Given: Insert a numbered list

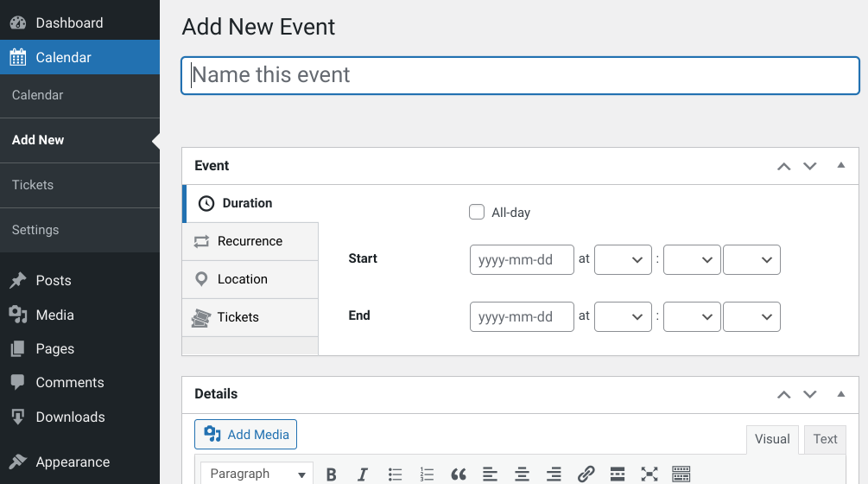Looking at the screenshot, I should pyautogui.click(x=427, y=474).
